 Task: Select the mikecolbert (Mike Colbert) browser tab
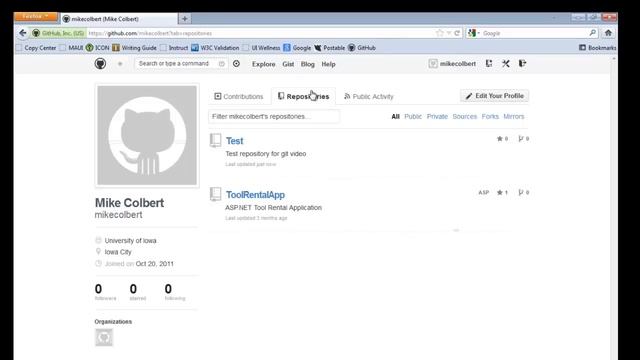click(119, 19)
